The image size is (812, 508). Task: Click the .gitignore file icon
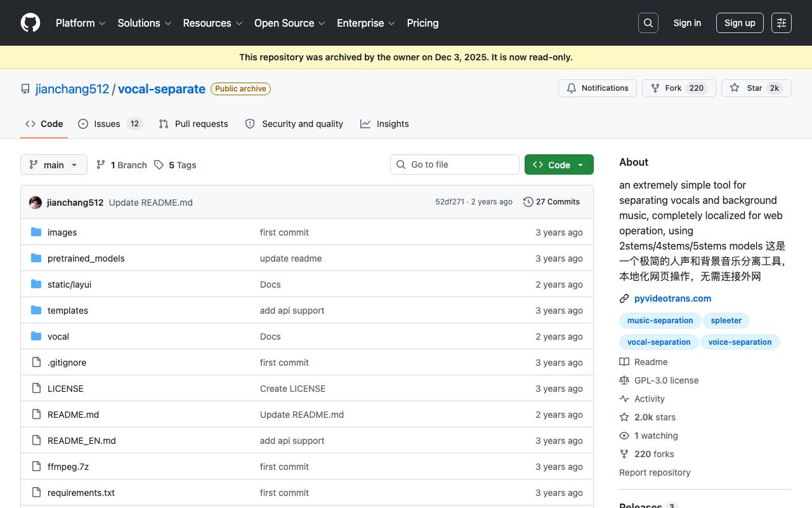36,363
